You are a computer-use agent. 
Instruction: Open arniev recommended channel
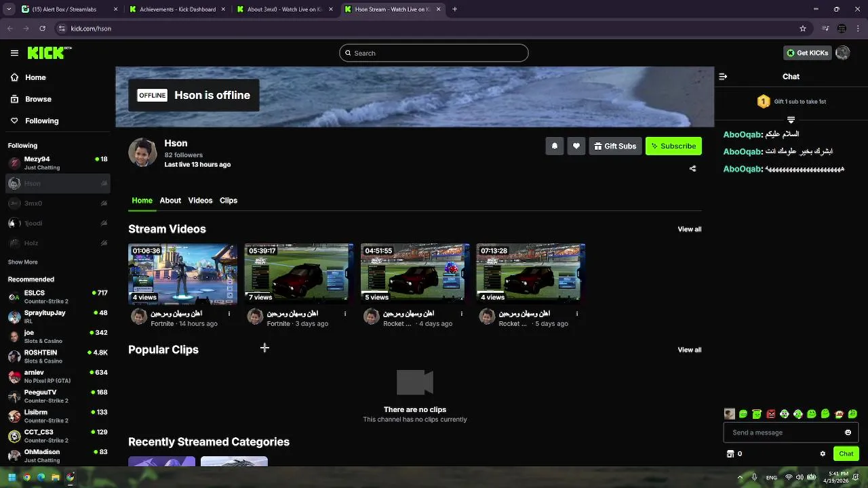58,376
